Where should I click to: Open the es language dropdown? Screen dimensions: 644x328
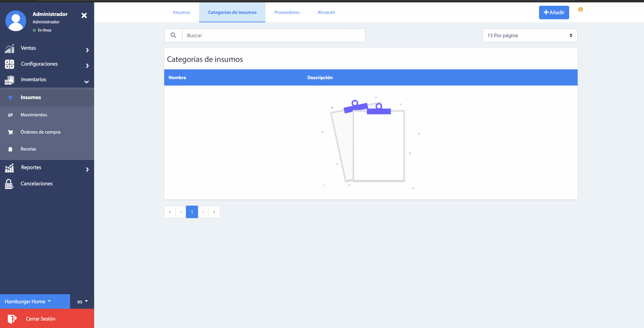82,302
